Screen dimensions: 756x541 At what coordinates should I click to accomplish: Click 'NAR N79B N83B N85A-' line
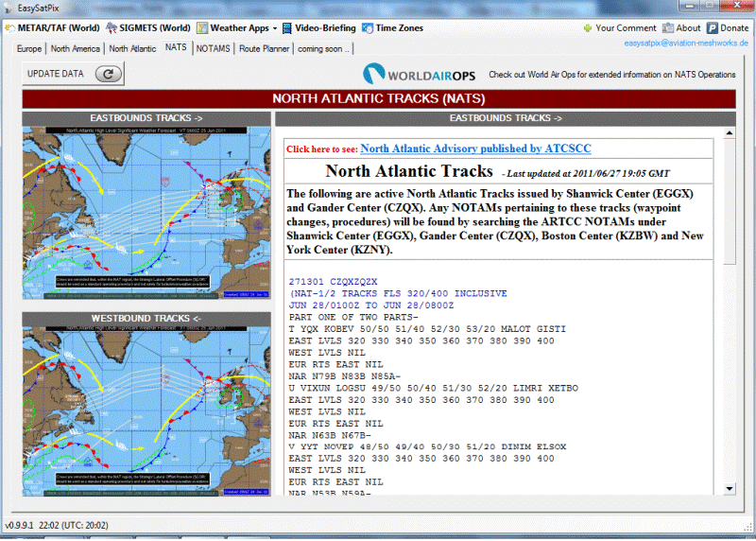345,376
